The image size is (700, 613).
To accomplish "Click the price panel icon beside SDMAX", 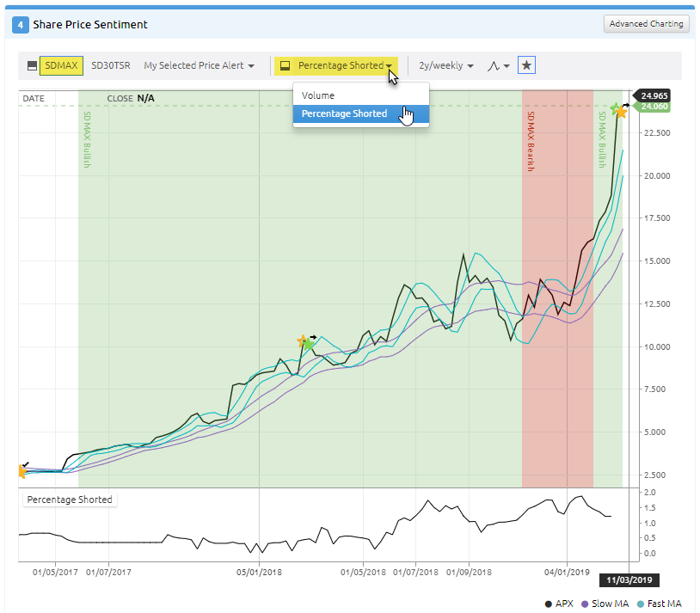I will (x=32, y=65).
